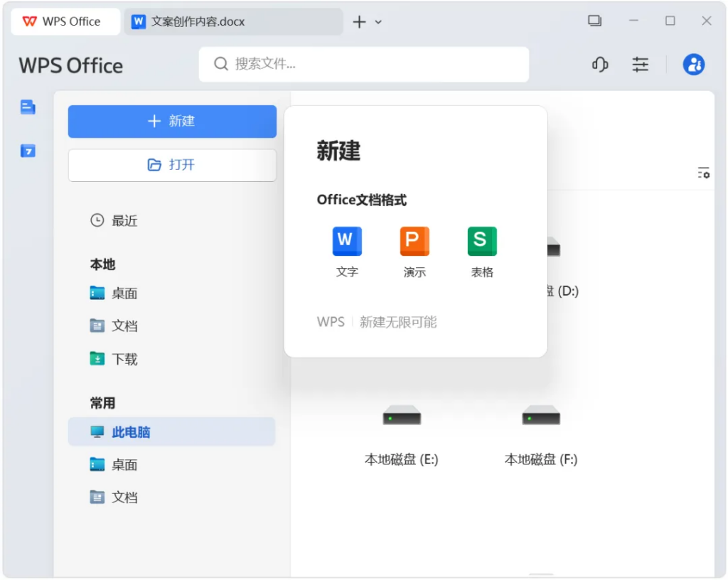Viewport: 728px width, 580px height.
Task: Add a new tab with plus button
Action: 359,22
